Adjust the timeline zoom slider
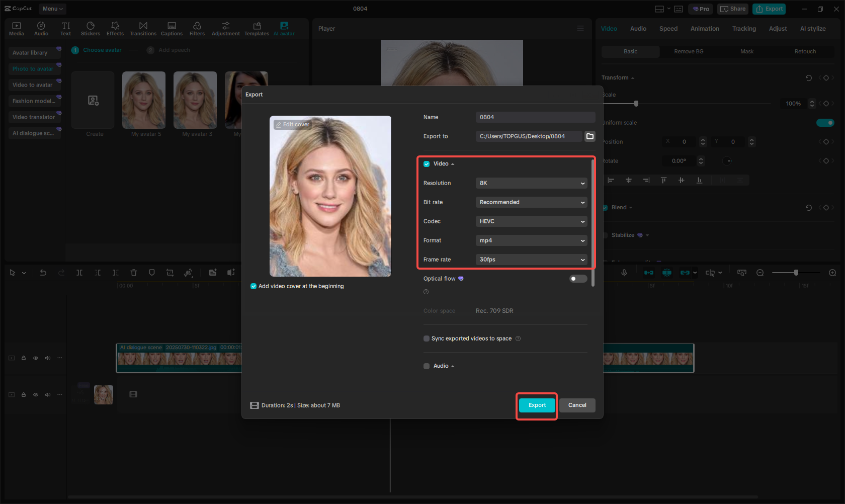Viewport: 845px width, 504px height. (796, 273)
